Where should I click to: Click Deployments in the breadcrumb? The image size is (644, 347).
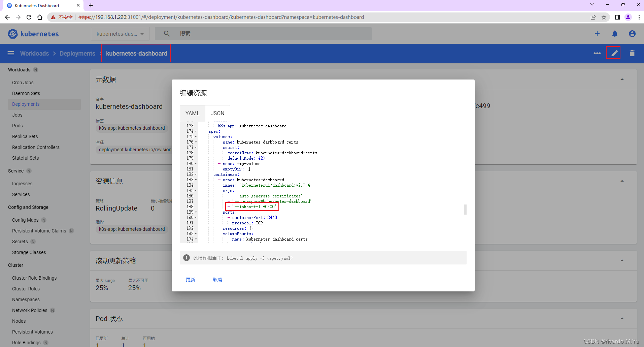coord(77,53)
